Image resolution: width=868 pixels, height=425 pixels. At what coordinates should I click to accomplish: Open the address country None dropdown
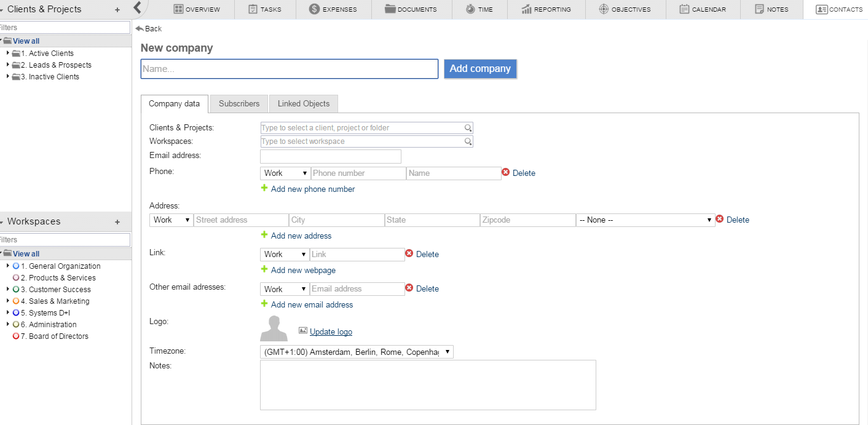coord(645,220)
